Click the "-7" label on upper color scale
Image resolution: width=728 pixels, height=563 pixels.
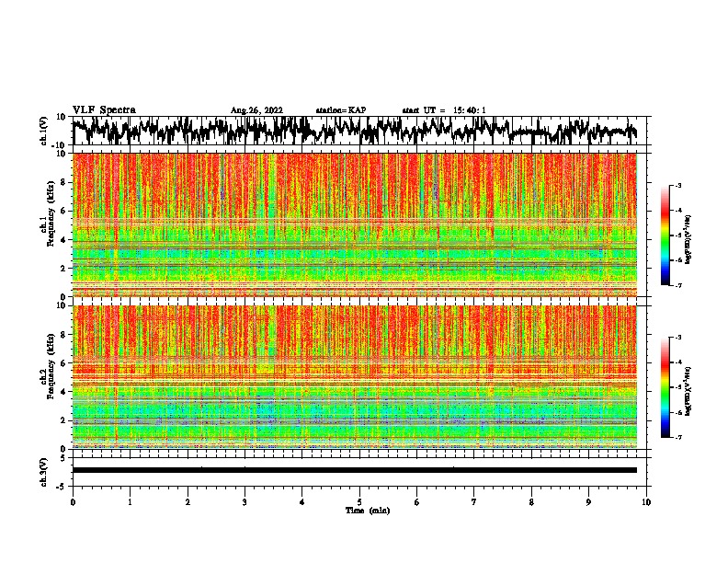pyautogui.click(x=678, y=285)
